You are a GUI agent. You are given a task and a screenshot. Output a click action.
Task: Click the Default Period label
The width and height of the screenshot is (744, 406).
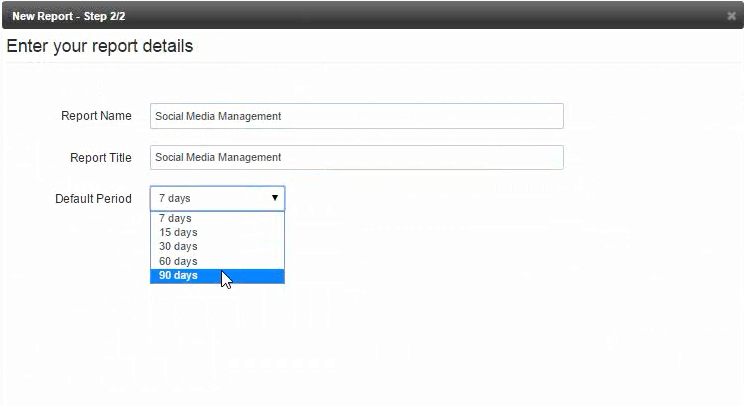click(x=93, y=199)
